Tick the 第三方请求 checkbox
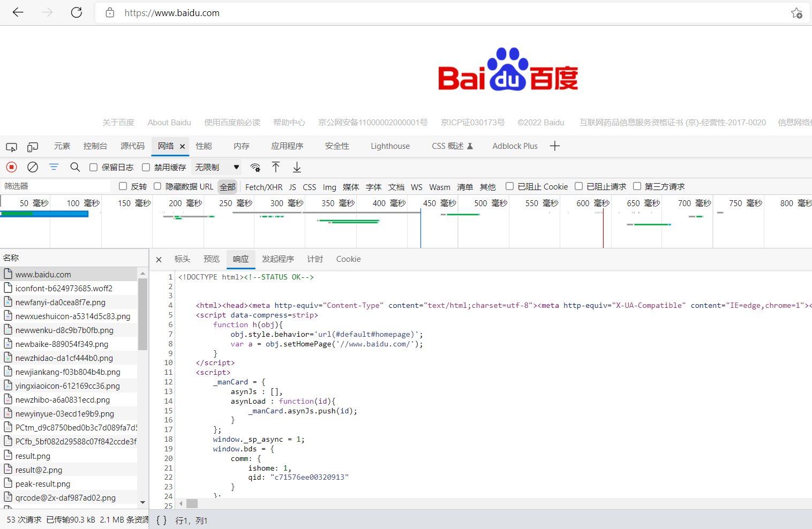 (x=637, y=186)
